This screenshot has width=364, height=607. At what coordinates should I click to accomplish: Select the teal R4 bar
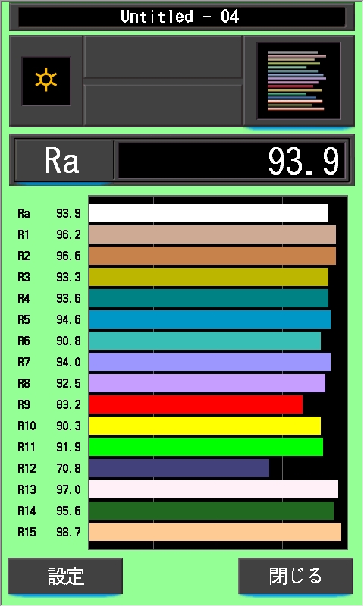point(209,298)
